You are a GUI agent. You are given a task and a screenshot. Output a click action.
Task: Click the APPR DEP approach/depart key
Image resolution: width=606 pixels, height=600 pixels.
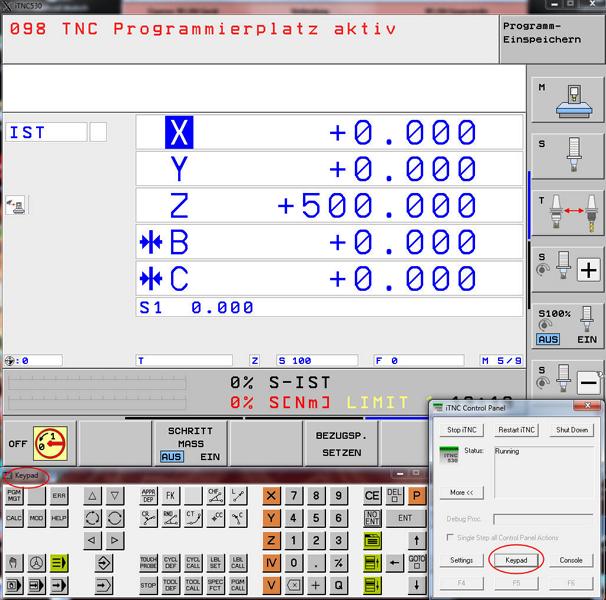coord(148,495)
